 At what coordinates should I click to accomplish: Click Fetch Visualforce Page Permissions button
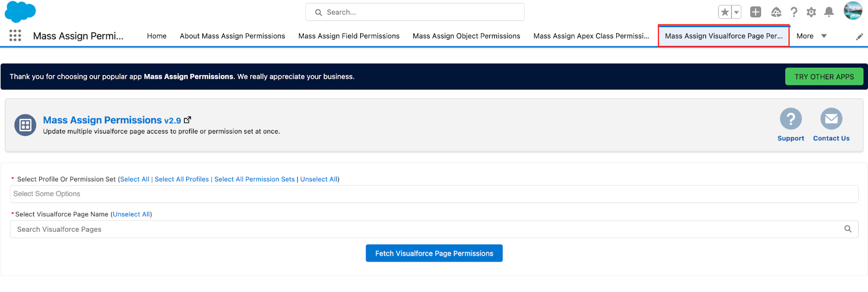click(434, 253)
